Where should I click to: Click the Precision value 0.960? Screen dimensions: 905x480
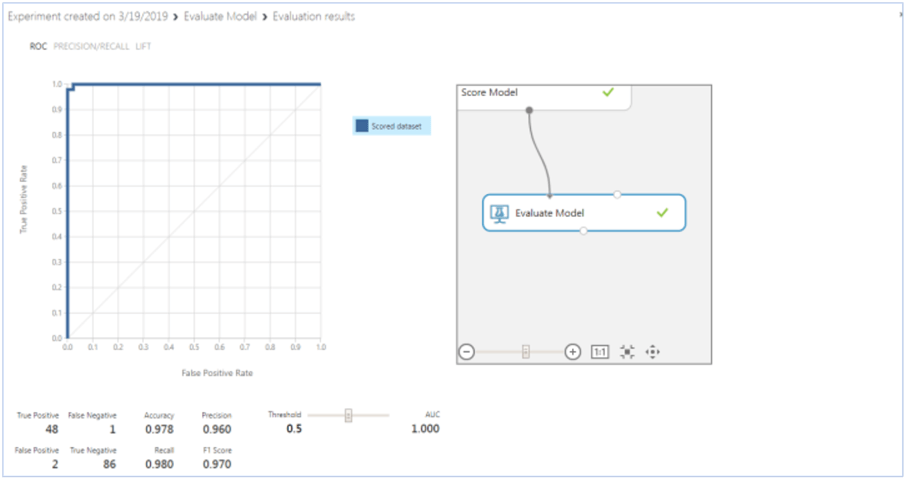[x=217, y=429]
